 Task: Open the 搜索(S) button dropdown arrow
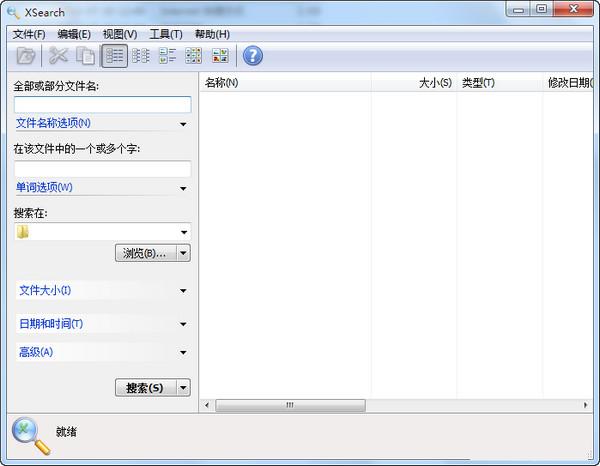pyautogui.click(x=184, y=388)
